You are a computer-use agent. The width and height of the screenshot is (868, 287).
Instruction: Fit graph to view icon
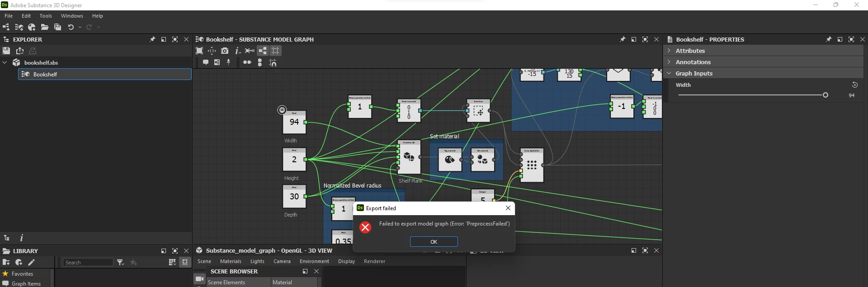199,51
